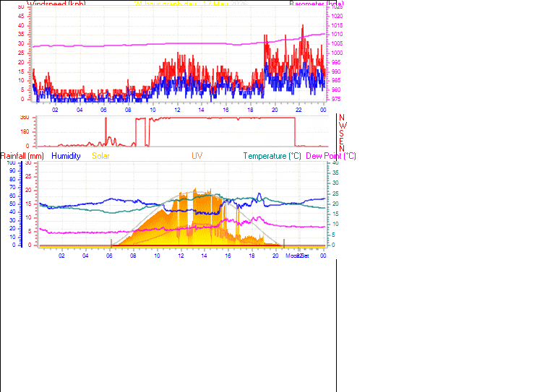
Task: Click the red 'Rainfall (mm)' legend label
Action: point(22,156)
